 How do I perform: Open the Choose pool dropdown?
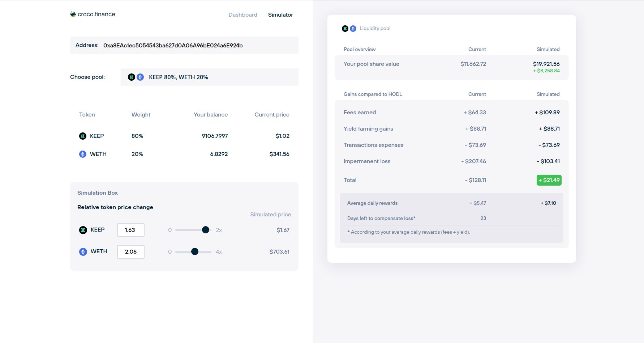pyautogui.click(x=210, y=77)
